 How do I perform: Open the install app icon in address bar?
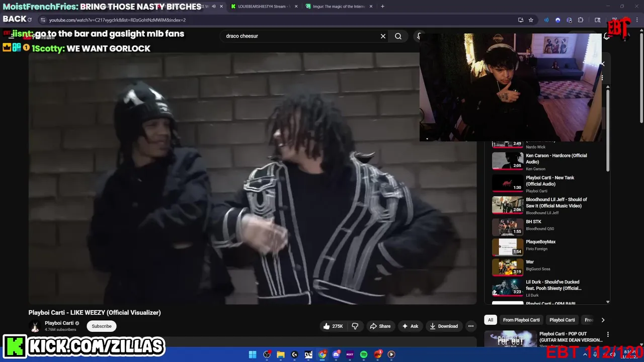point(520,20)
